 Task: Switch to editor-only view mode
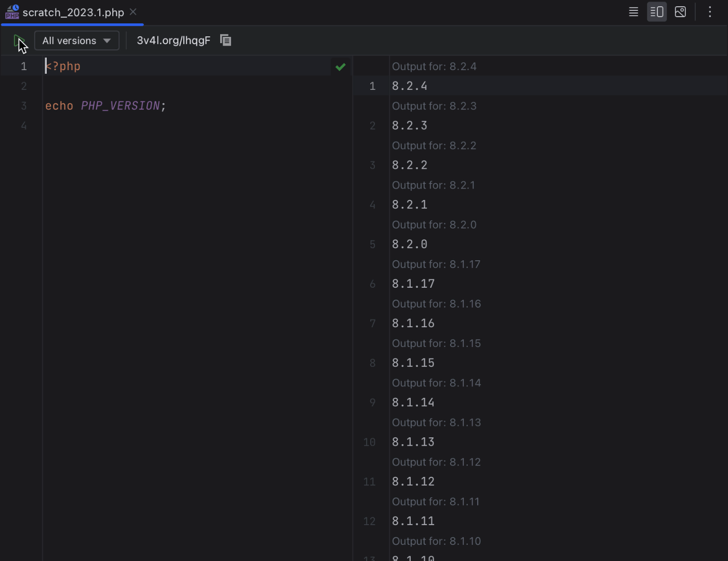(633, 12)
